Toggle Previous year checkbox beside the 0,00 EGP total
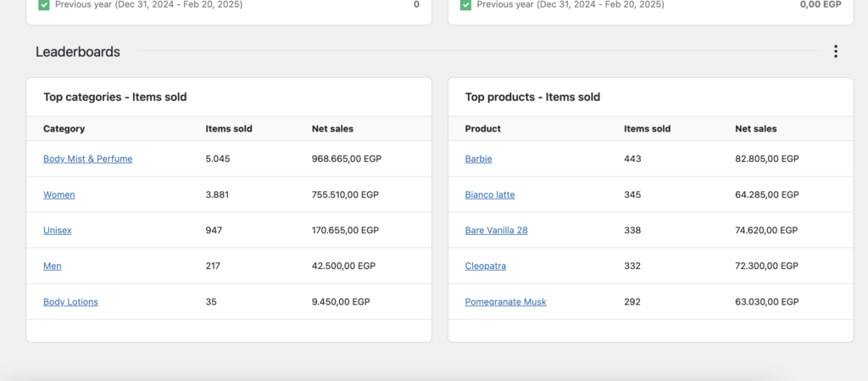The width and height of the screenshot is (868, 381). [466, 4]
